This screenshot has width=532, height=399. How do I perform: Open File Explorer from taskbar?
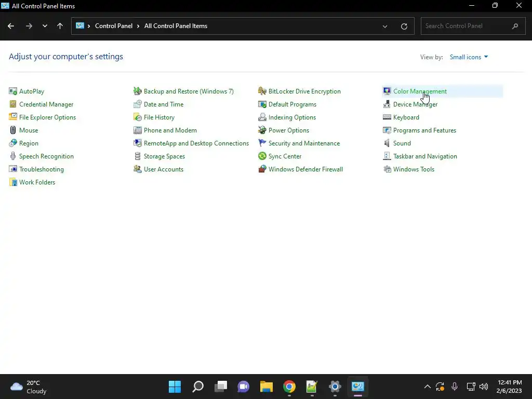[x=267, y=387]
